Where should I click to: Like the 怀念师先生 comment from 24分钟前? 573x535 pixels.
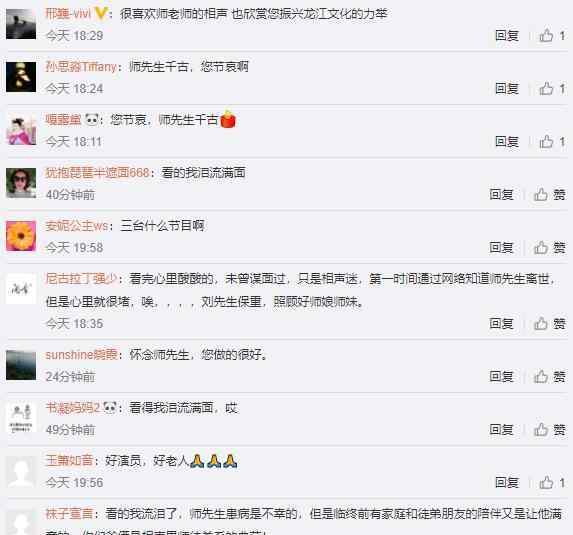point(549,376)
